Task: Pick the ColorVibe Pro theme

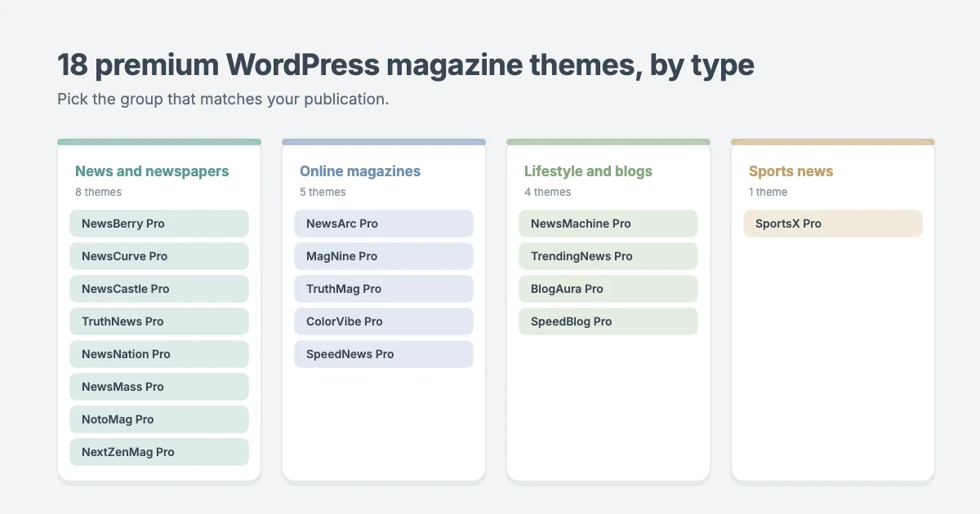Action: pos(384,321)
